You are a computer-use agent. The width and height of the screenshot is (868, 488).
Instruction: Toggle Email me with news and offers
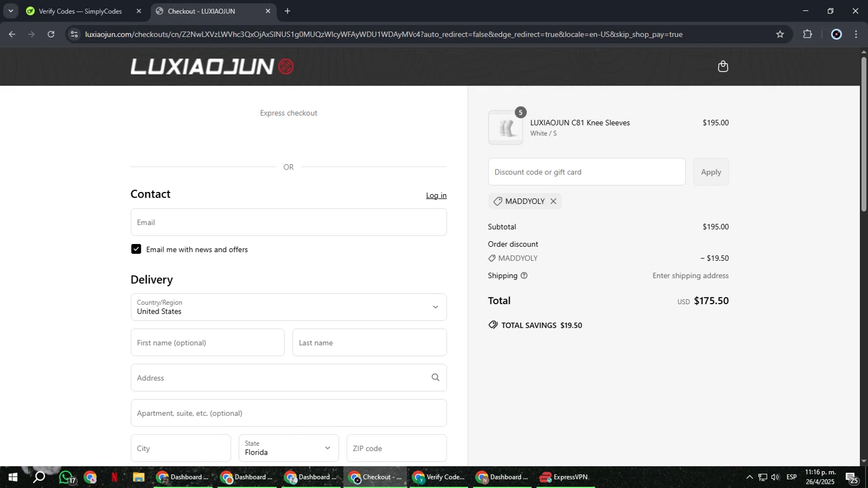136,249
